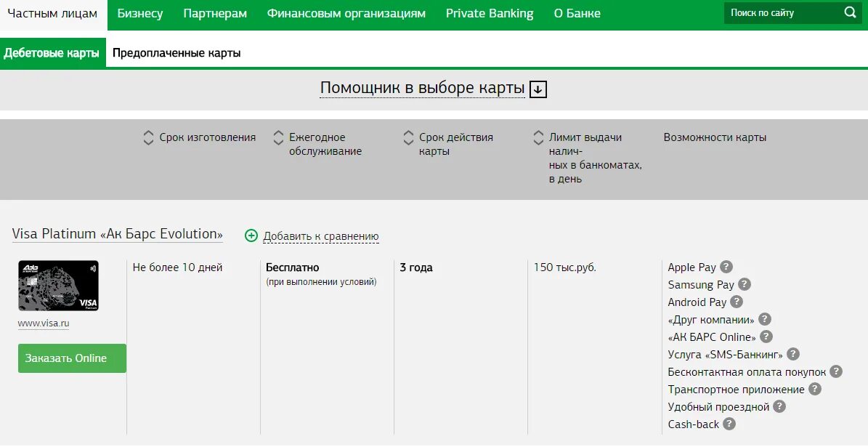Open help icon next to Услуга «SMS-Банкинг»
The width and height of the screenshot is (868, 447).
[x=793, y=354]
